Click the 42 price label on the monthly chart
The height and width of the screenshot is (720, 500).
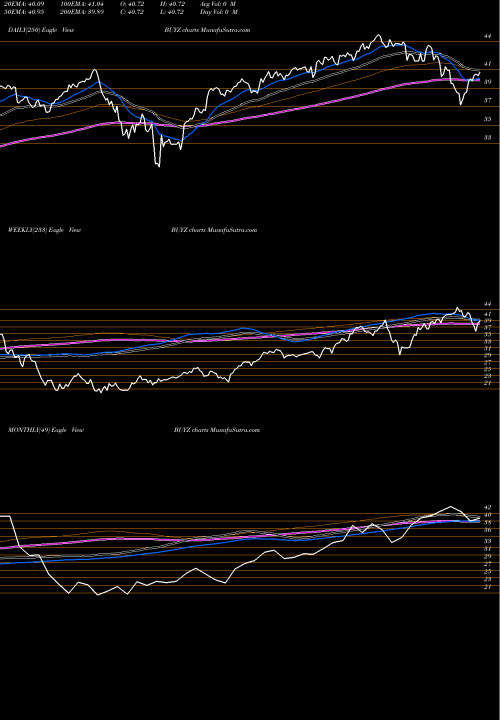point(488,507)
